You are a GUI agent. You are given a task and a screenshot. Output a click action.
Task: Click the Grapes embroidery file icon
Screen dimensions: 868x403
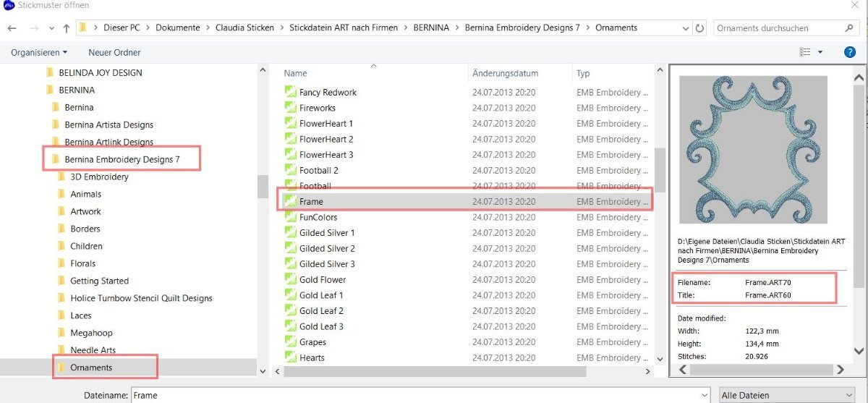coord(290,342)
